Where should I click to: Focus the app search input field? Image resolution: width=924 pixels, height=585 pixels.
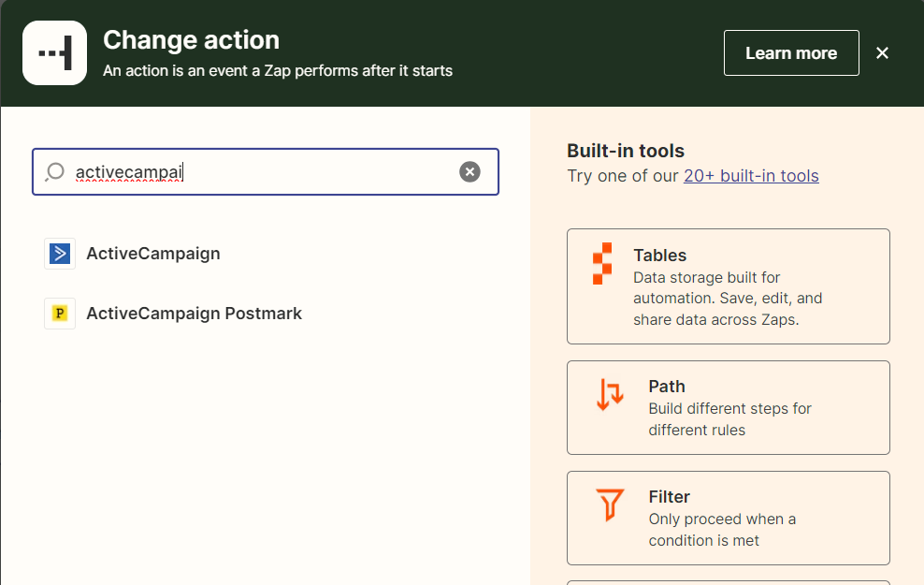pos(266,171)
